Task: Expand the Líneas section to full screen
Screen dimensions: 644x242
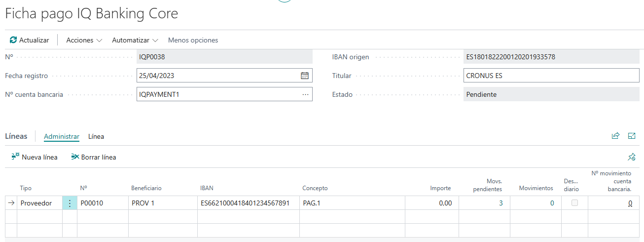Action: pyautogui.click(x=632, y=136)
